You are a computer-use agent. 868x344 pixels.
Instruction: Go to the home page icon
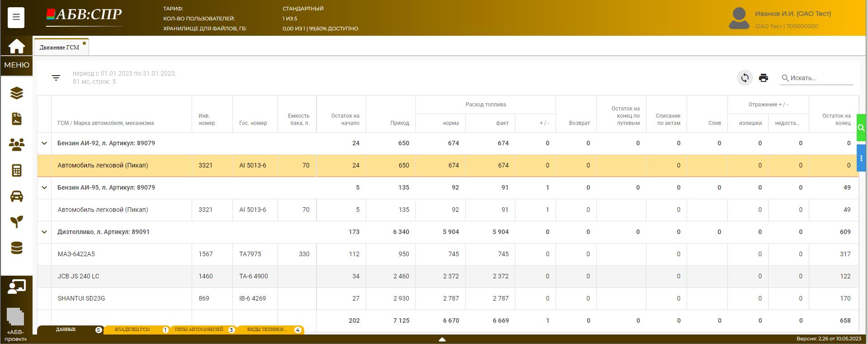point(16,46)
